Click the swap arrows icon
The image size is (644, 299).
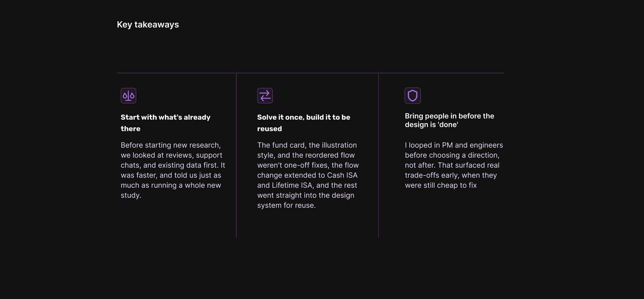click(265, 96)
